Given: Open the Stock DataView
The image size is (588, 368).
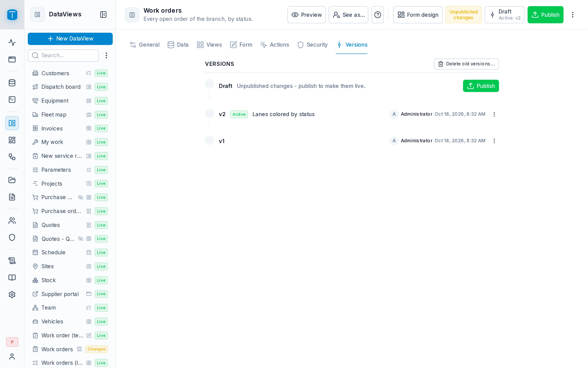Looking at the screenshot, I should tap(70, 280).
